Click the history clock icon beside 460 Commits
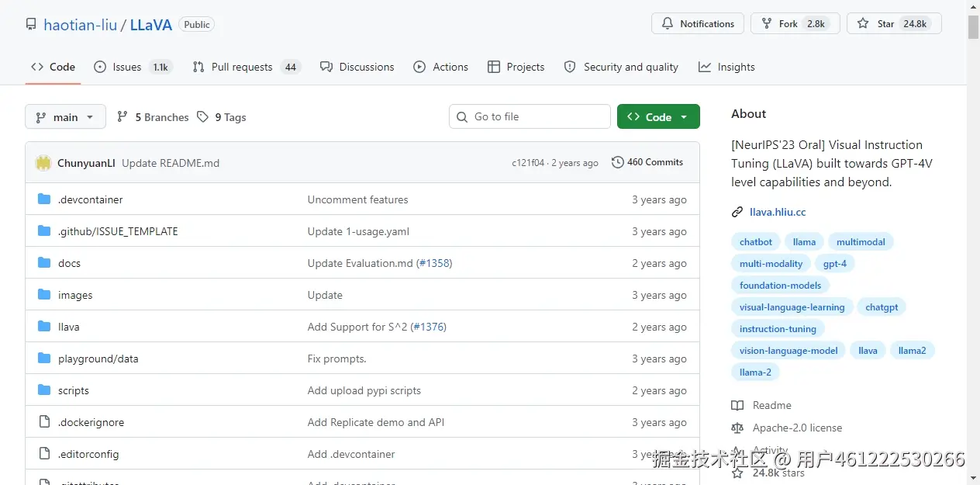This screenshot has width=980, height=485. tap(618, 162)
